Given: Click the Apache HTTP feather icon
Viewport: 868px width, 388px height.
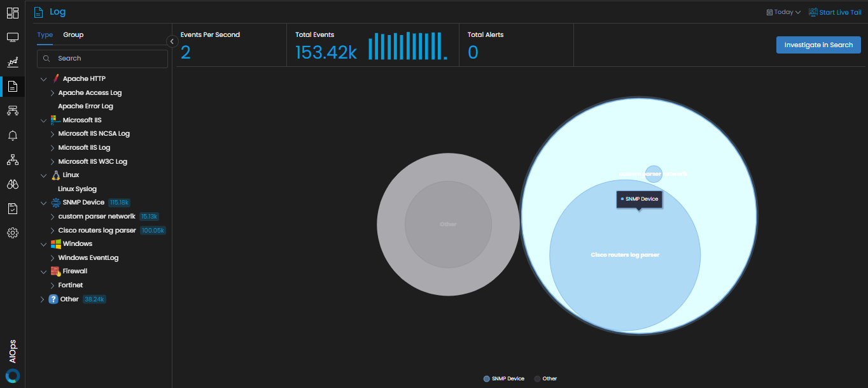Looking at the screenshot, I should [x=56, y=78].
